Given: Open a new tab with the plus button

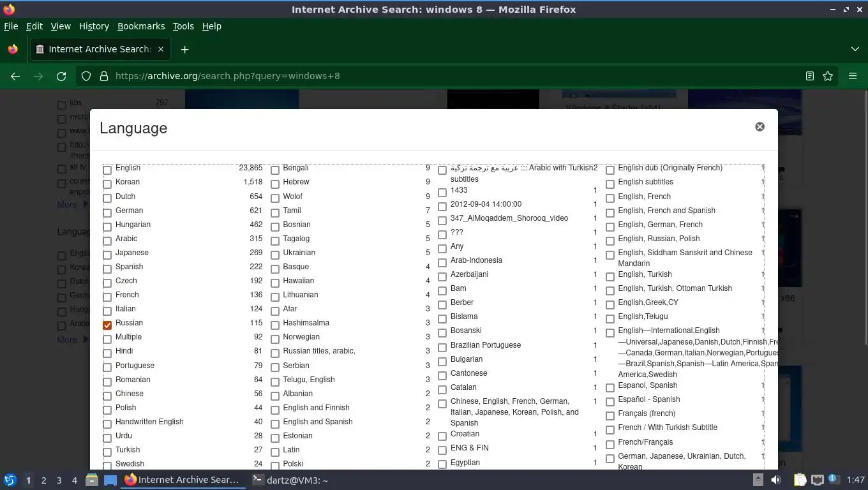Looking at the screenshot, I should pos(184,49).
